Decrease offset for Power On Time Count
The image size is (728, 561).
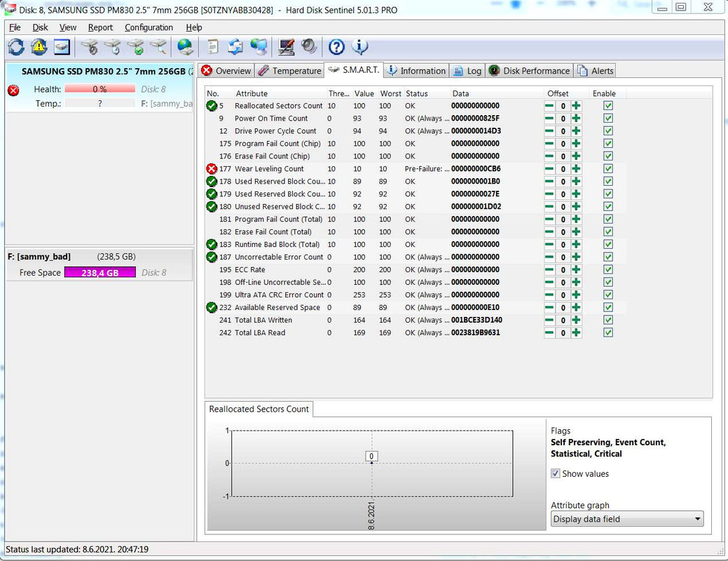point(549,118)
